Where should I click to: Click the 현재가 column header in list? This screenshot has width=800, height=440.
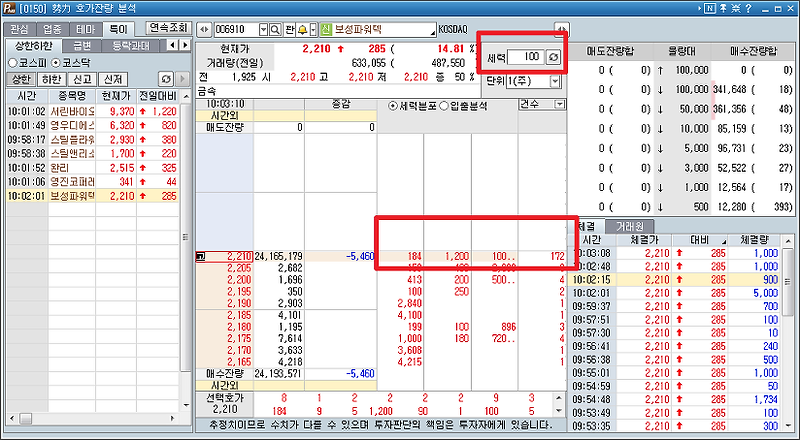click(116, 96)
